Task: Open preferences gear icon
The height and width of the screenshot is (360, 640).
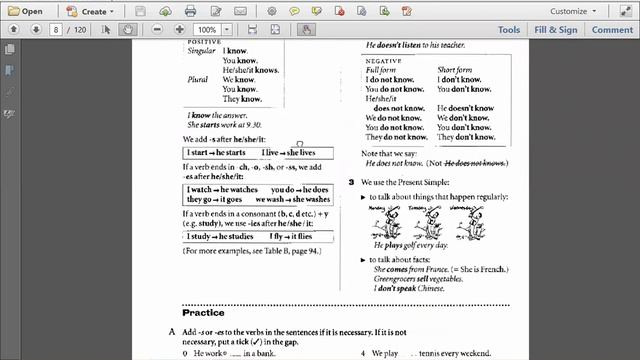Action: (x=272, y=11)
